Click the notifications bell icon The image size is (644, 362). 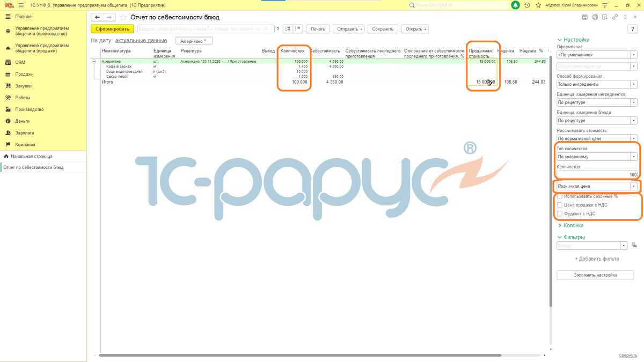pyautogui.click(x=516, y=5)
